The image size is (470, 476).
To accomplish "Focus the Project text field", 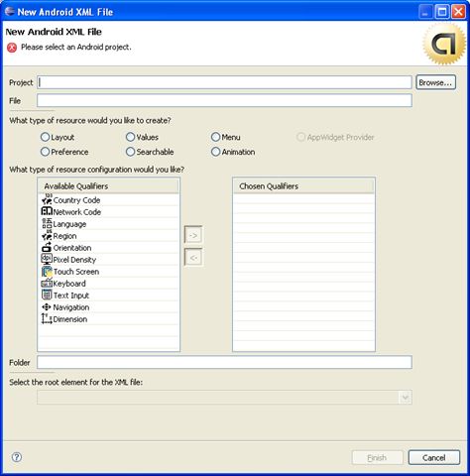I will 224,82.
